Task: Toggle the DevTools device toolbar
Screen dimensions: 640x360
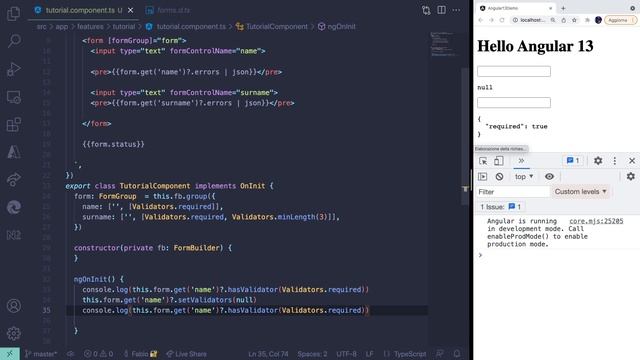Action: point(498,161)
